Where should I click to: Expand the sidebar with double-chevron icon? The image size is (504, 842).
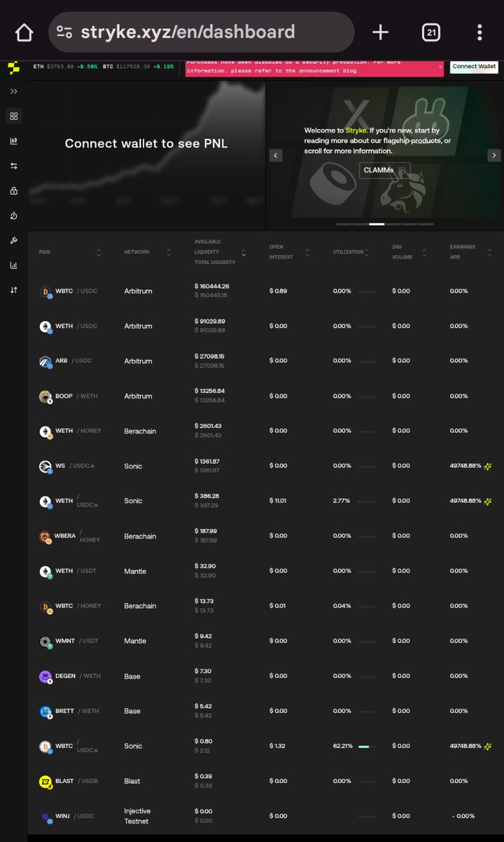click(13, 91)
